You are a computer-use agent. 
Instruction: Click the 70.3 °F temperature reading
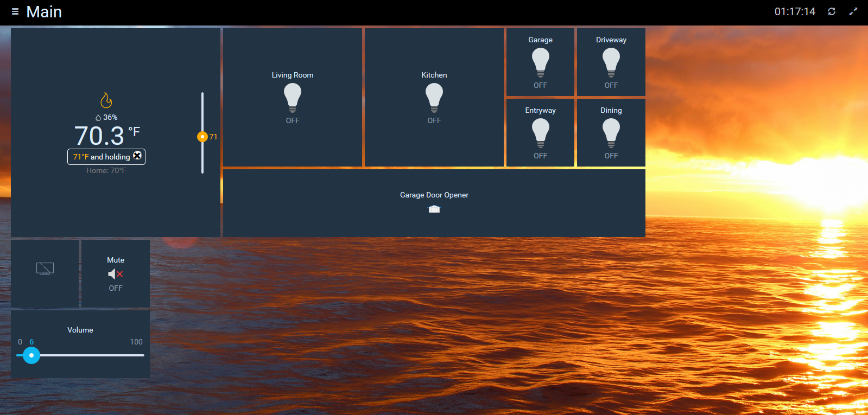click(x=107, y=136)
